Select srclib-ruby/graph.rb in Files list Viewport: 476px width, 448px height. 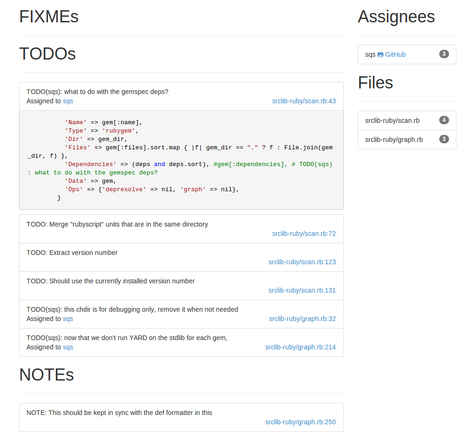[407, 140]
